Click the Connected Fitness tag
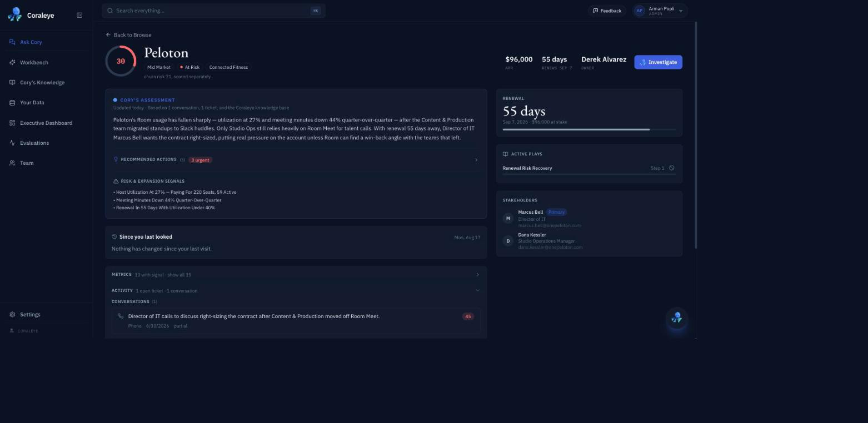Screen dimensions: 868x423 click(x=228, y=67)
